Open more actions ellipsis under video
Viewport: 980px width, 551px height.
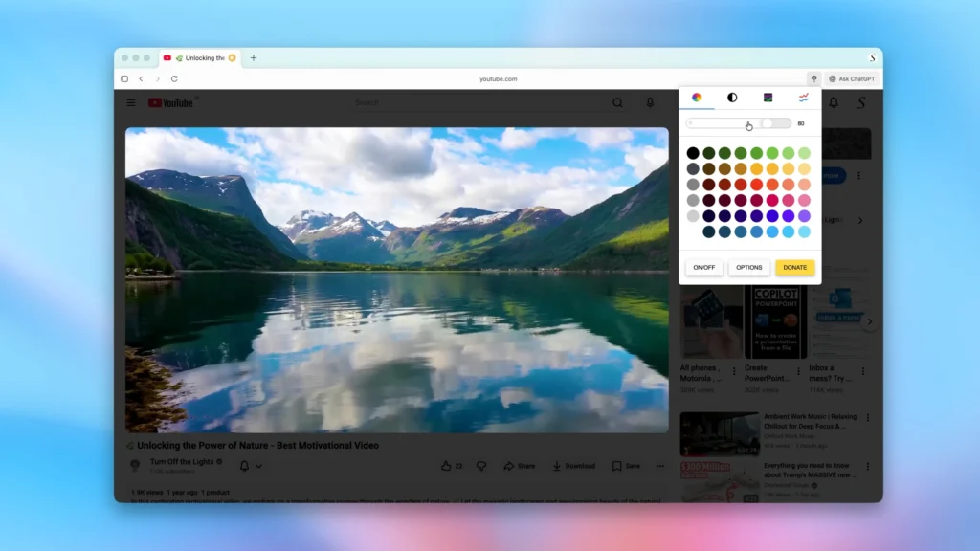coord(659,466)
